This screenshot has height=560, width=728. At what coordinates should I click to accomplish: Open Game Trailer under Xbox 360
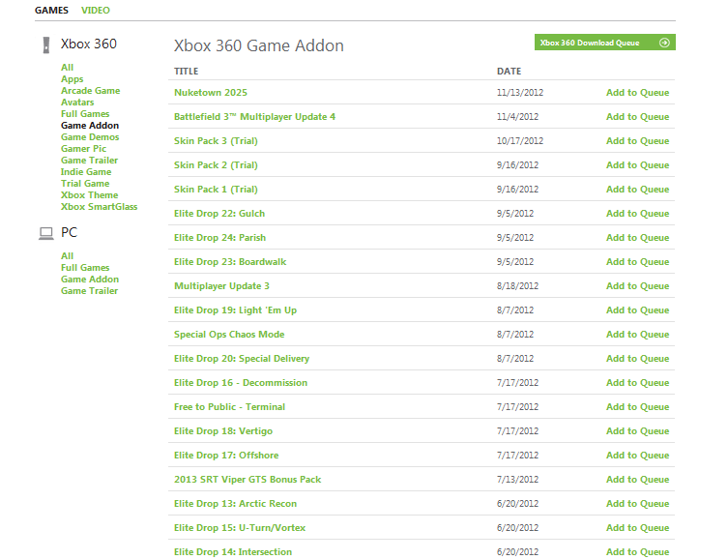coord(89,161)
